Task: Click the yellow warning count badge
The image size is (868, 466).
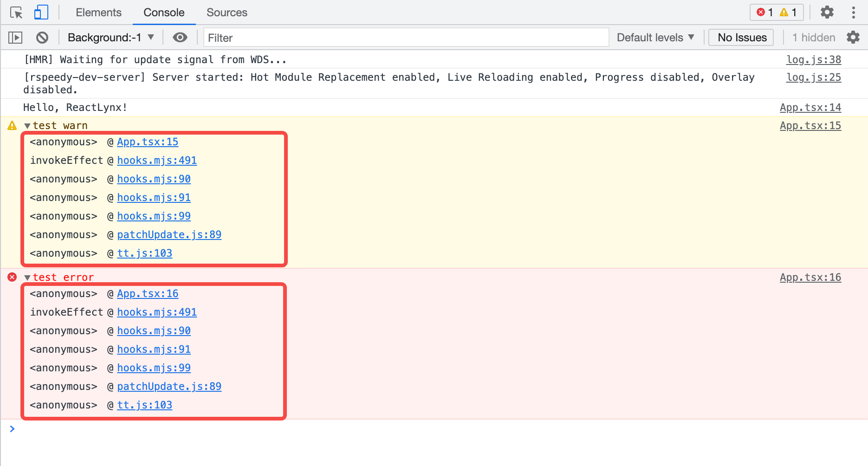Action: point(789,12)
